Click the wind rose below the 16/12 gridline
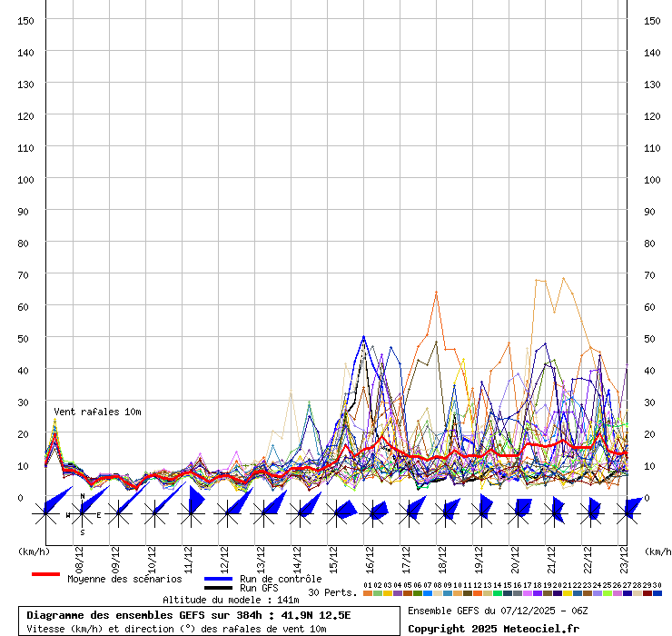The width and height of the screenshot is (672, 636). click(x=372, y=513)
